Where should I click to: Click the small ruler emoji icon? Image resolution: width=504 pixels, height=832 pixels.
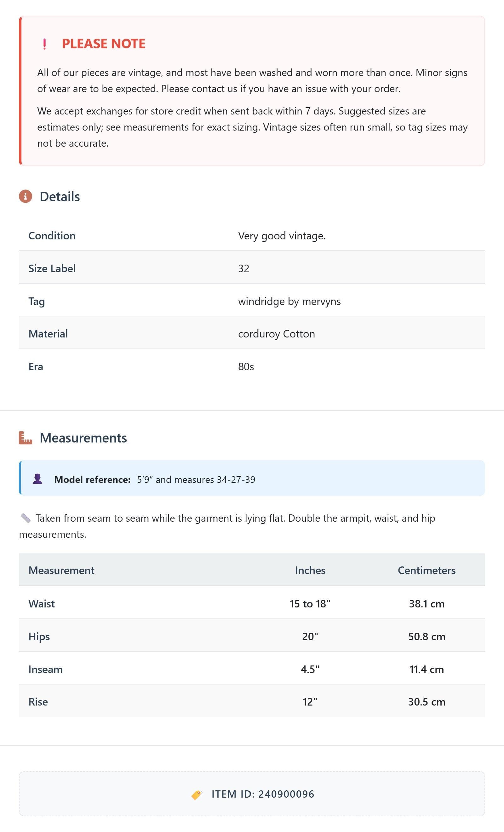[26, 518]
